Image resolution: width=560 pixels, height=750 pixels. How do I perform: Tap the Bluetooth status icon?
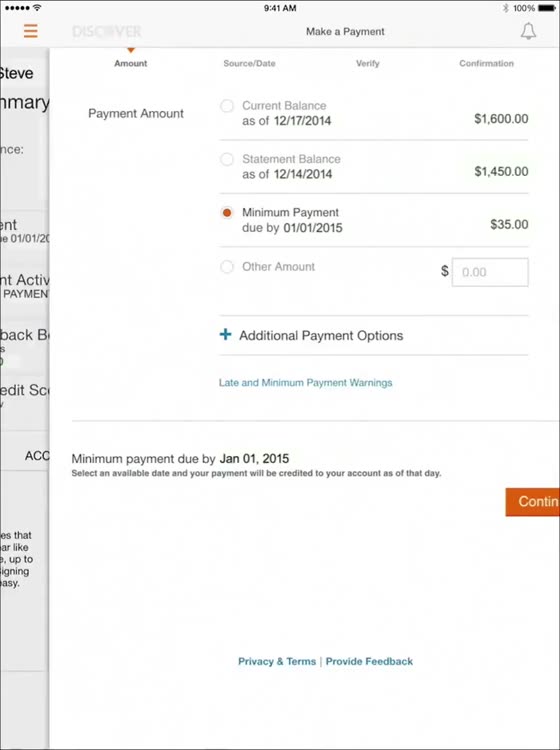(x=505, y=8)
